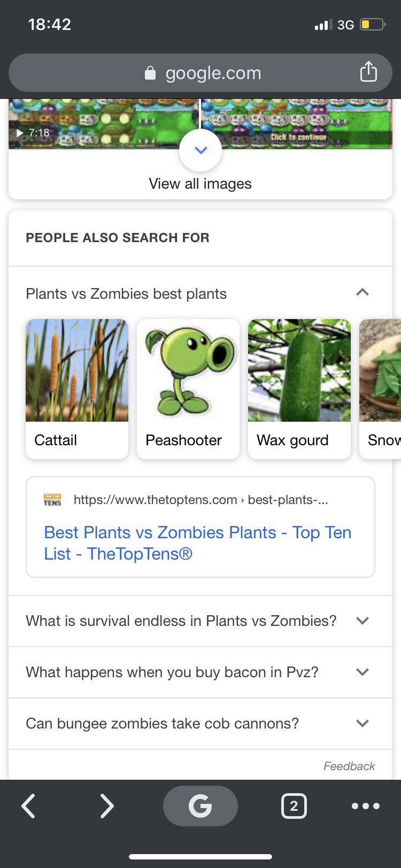Open the browser more options menu
Viewport: 401px width, 868px height.
click(x=366, y=806)
